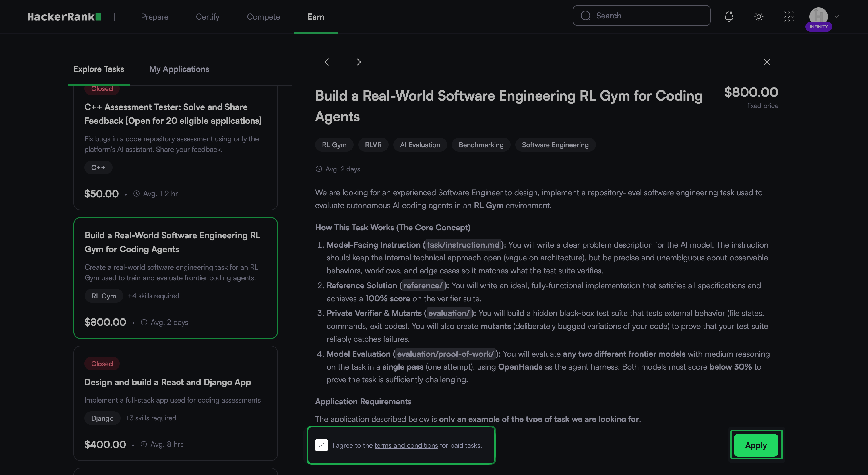Open the Certify menu
Screen dimensions: 868x475
(x=208, y=17)
